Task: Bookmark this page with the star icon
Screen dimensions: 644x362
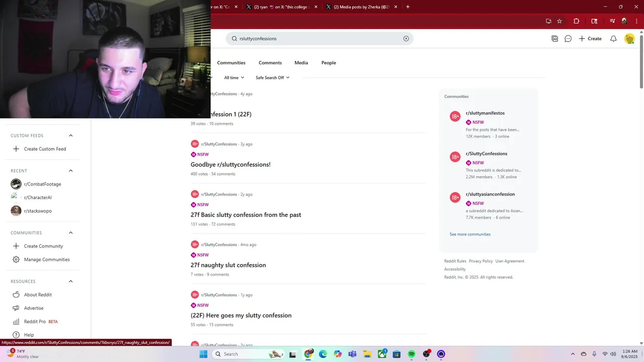Action: coord(559,21)
